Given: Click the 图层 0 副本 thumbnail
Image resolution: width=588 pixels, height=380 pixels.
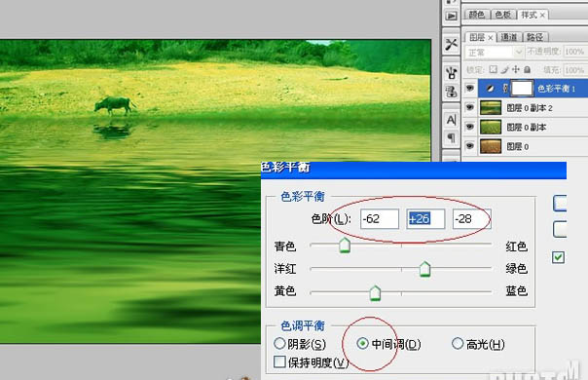Looking at the screenshot, I should tap(491, 127).
